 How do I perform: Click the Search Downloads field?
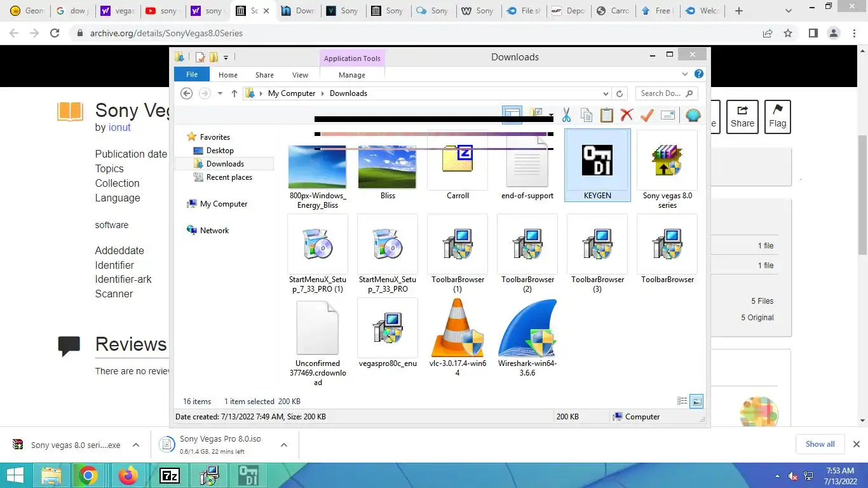[x=666, y=93]
